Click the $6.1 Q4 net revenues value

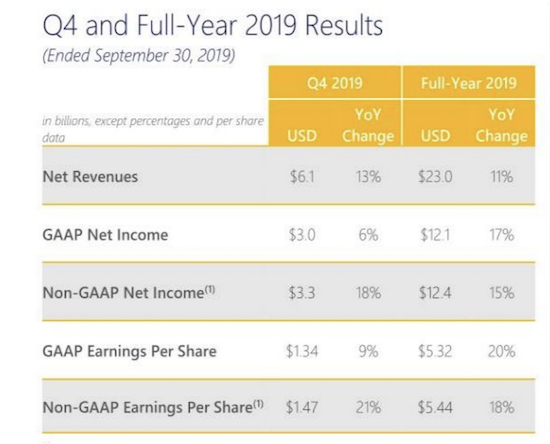point(302,176)
